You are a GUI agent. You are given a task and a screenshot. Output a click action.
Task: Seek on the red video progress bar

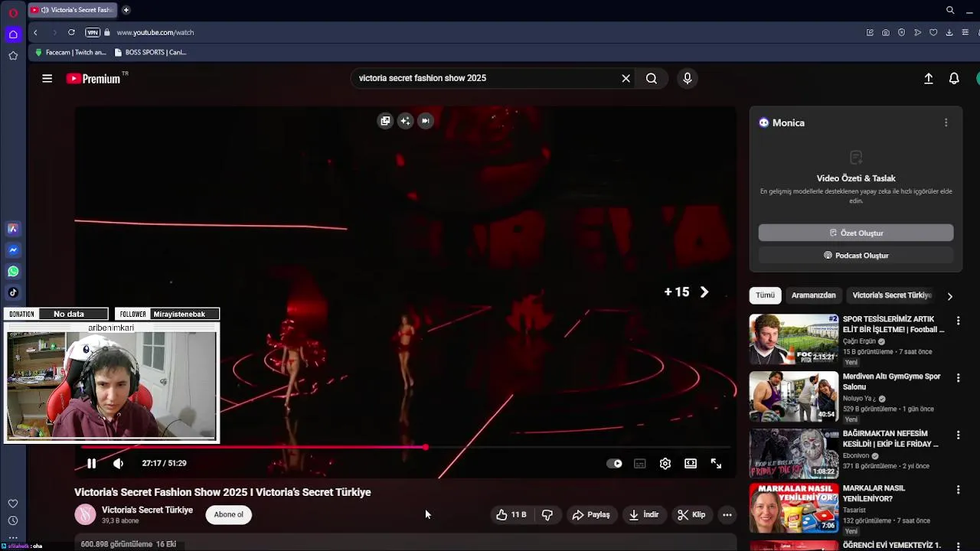407,447
